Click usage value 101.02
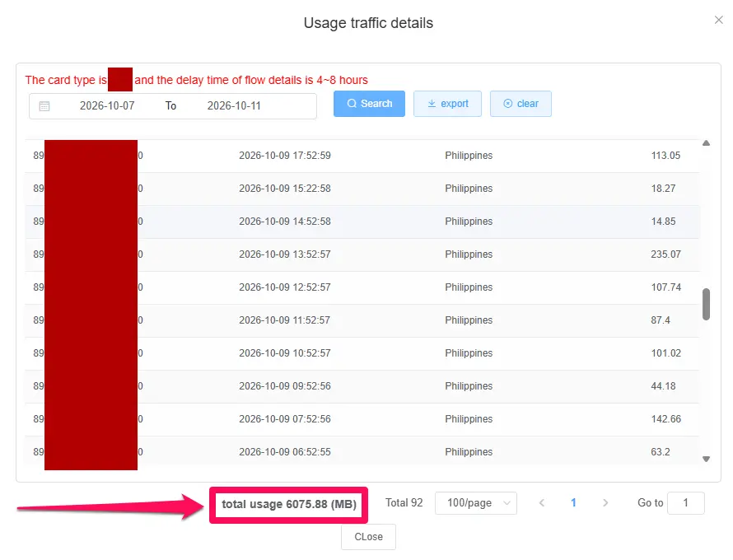Viewport: 733px width, 560px height. [x=666, y=353]
